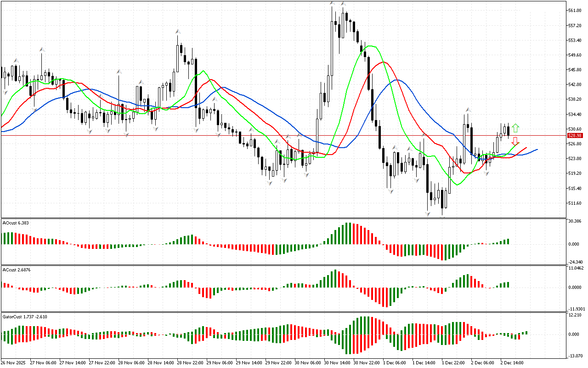588x368 pixels.
Task: Select the red horizontal bid price line
Action: 276,135
